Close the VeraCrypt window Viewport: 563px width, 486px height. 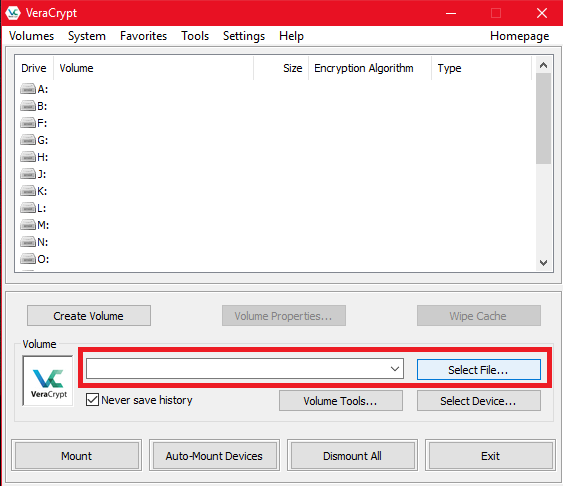click(541, 13)
